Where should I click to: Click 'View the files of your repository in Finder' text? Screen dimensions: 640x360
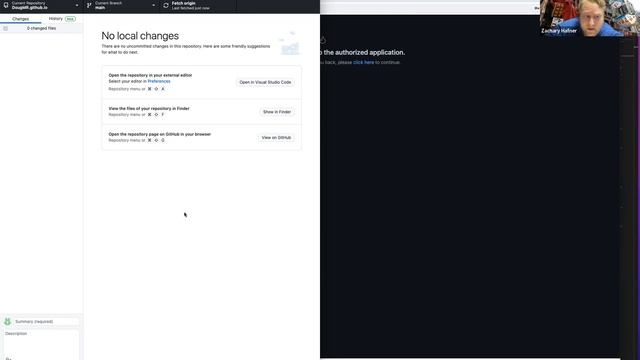[149, 109]
